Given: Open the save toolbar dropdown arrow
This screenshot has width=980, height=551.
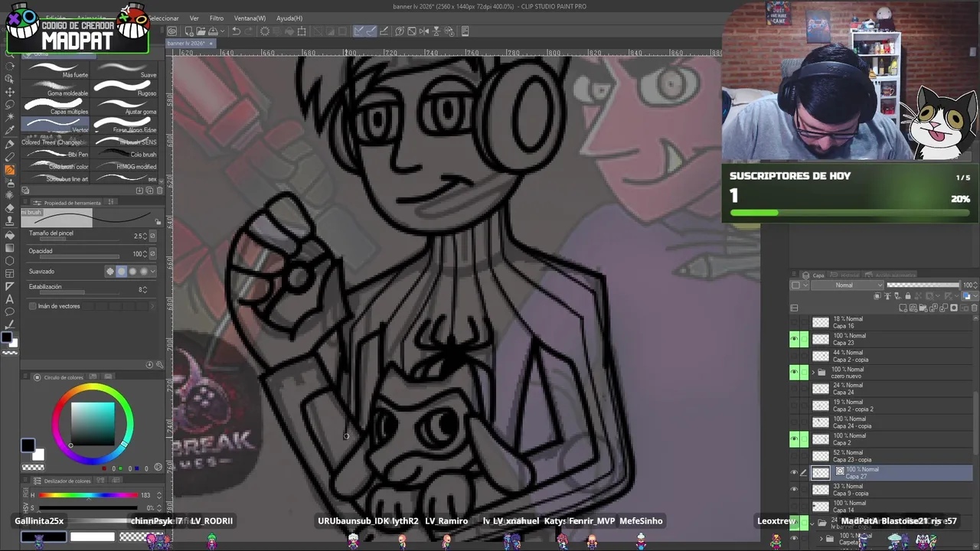Looking at the screenshot, I should pyautogui.click(x=223, y=31).
